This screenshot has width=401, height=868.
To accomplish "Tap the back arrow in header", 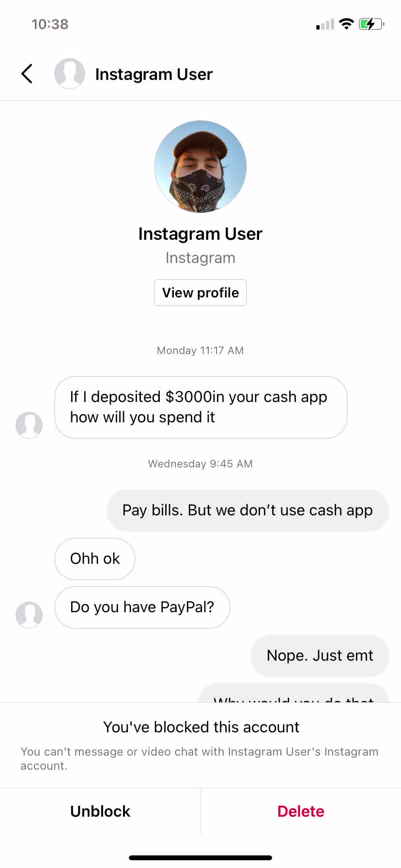I will [x=27, y=74].
